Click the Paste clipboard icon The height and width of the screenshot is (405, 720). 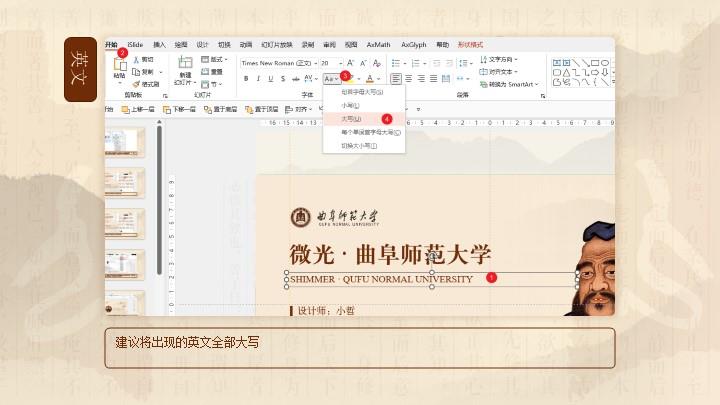(x=120, y=65)
